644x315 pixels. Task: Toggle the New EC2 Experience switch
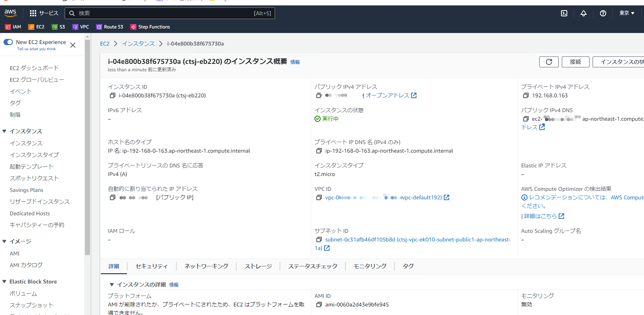click(x=8, y=42)
